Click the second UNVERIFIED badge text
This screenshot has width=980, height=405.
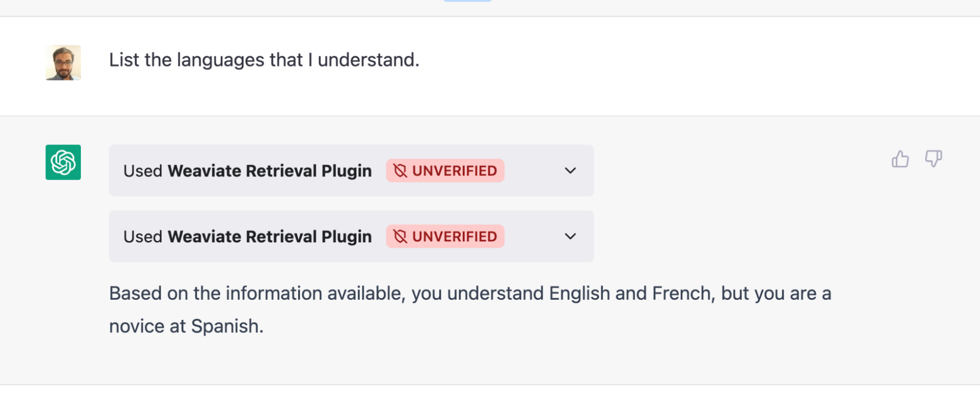[x=454, y=237]
